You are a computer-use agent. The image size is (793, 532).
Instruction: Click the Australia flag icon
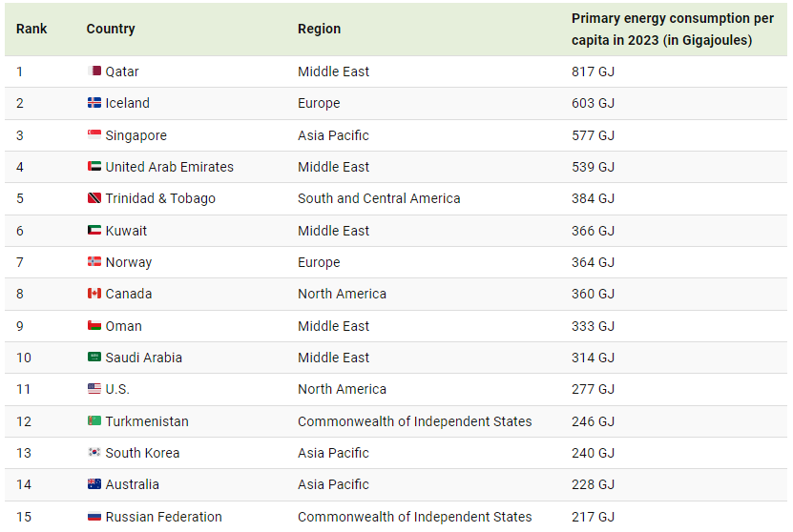[x=94, y=484]
